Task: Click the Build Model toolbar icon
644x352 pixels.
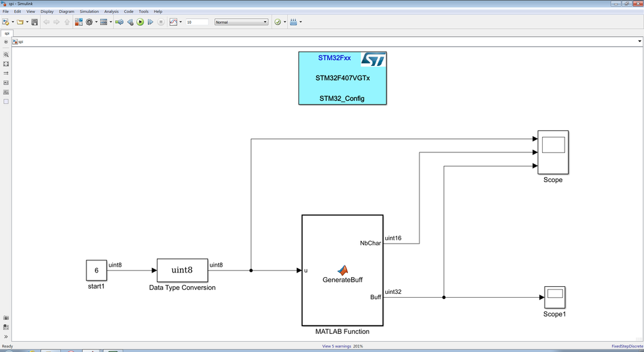Action: click(119, 22)
